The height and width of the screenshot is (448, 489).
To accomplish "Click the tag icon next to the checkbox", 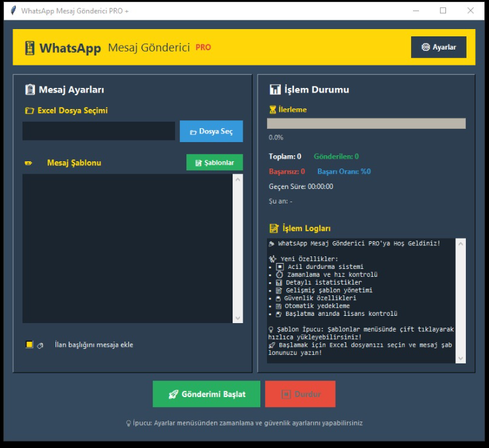I will [x=40, y=346].
